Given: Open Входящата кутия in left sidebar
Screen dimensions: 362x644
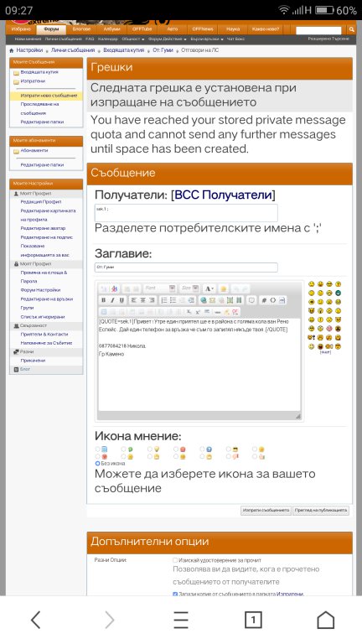Looking at the screenshot, I should pos(39,72).
